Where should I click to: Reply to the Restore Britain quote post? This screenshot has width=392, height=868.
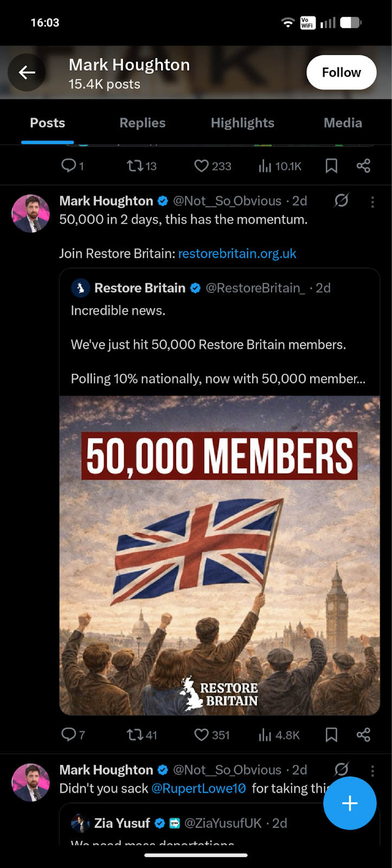coord(69,735)
